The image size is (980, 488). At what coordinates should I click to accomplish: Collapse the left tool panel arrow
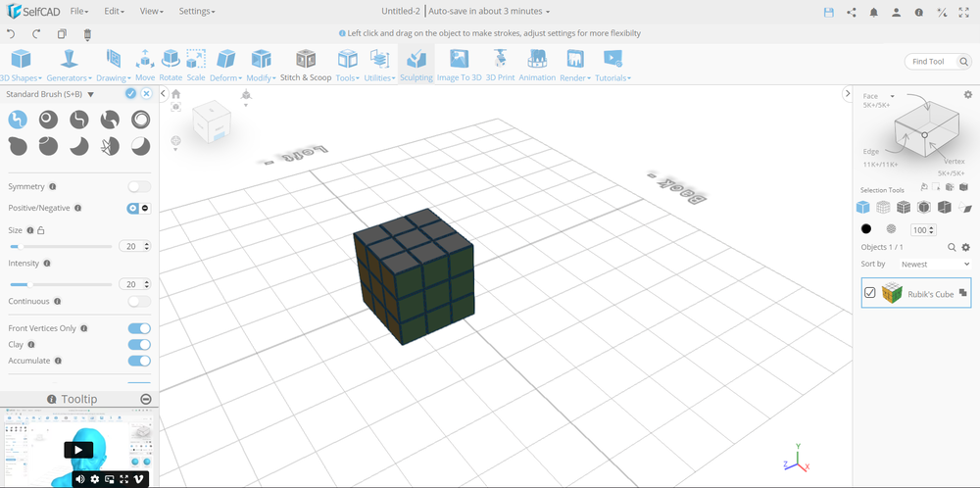[164, 94]
